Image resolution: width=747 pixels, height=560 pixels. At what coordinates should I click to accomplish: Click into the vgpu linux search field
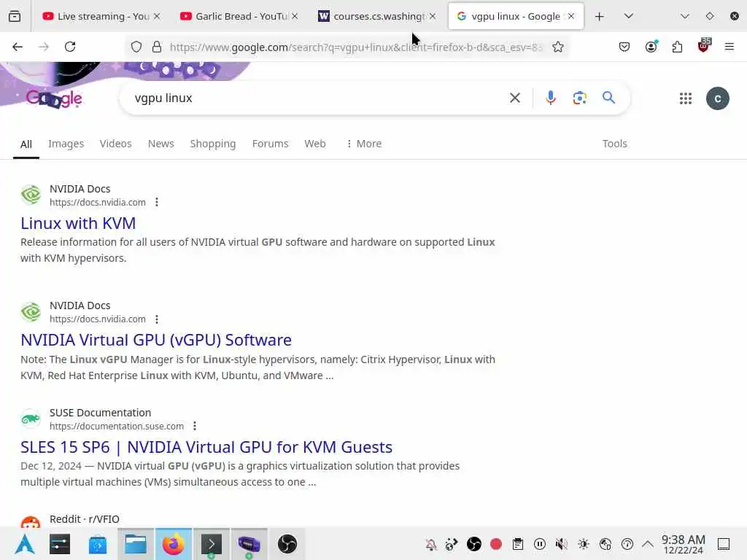coord(314,98)
